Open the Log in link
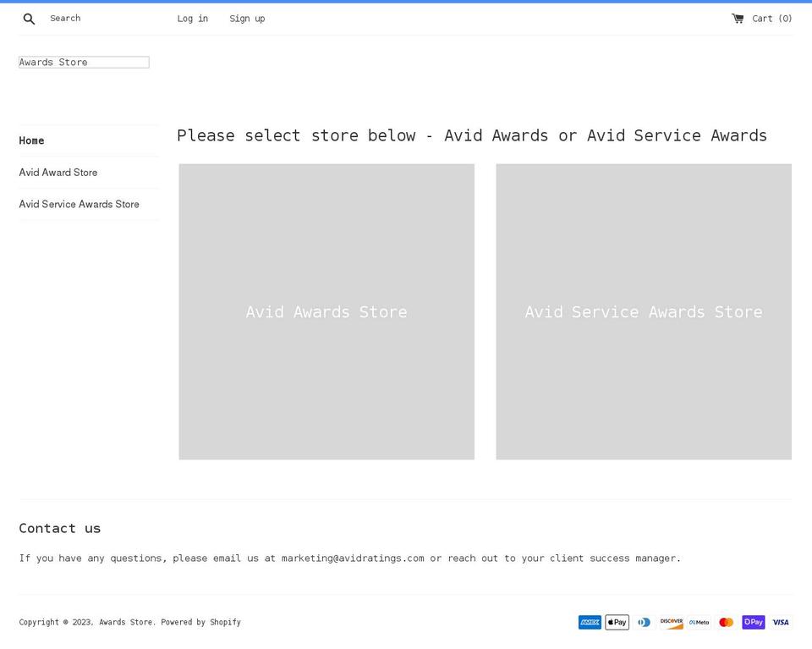This screenshot has width=812, height=649. 193,19
